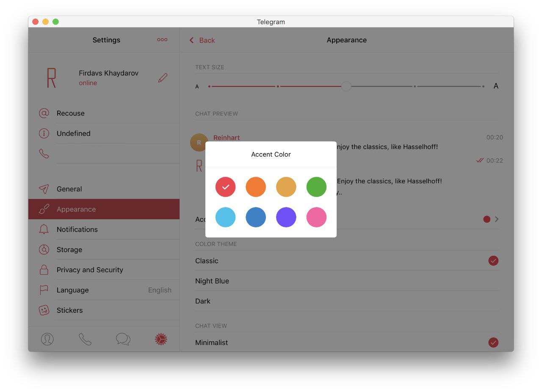Click the pie chart Storage icon
The height and width of the screenshot is (392, 542).
click(x=44, y=249)
